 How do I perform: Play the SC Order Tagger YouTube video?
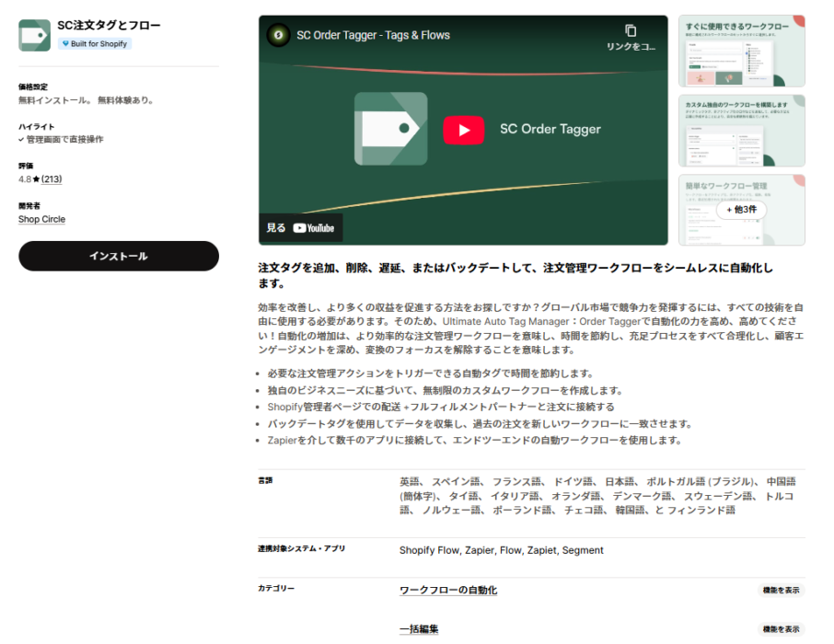click(464, 131)
